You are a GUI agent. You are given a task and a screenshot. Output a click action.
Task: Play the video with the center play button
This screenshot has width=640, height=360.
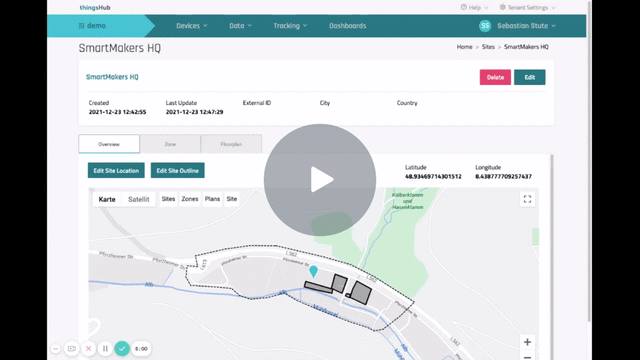(x=320, y=180)
